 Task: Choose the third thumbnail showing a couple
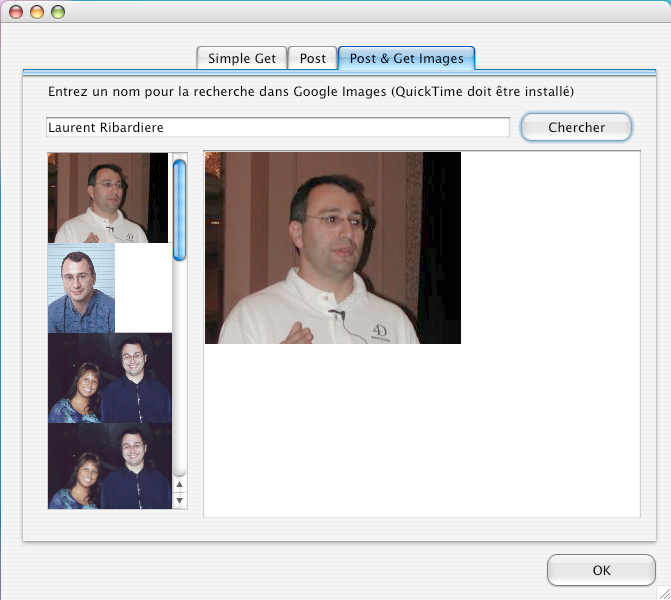click(109, 378)
